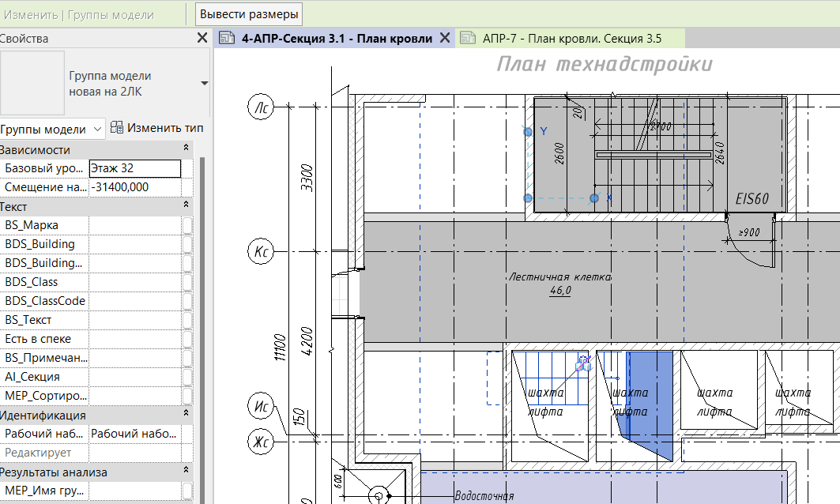
Task: Toggle the BDS_ClassCode associate parameter button
Action: [x=187, y=301]
